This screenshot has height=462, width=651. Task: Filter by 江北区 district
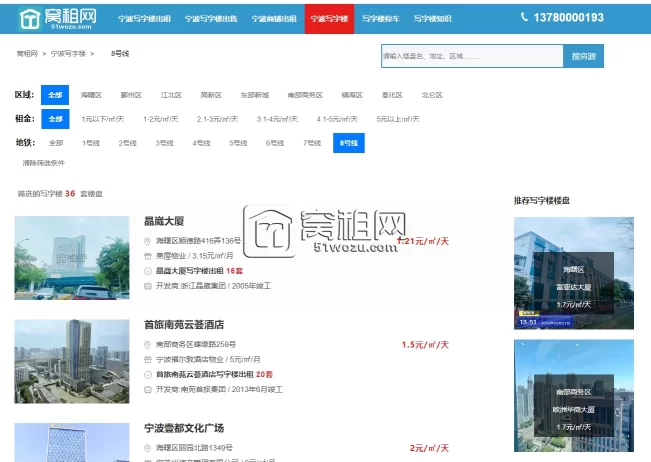pos(171,95)
